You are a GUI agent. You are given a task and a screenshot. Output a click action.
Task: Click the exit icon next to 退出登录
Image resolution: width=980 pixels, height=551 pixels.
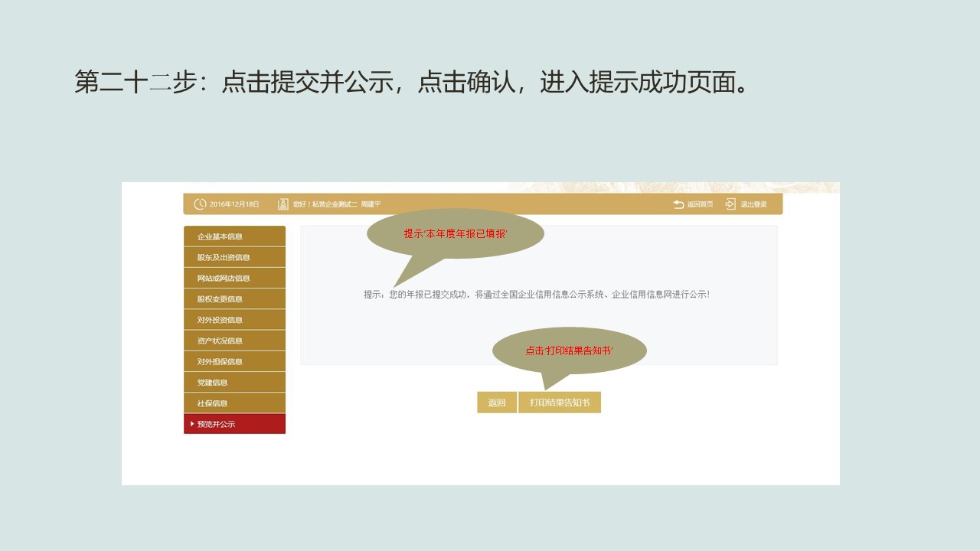pyautogui.click(x=729, y=204)
